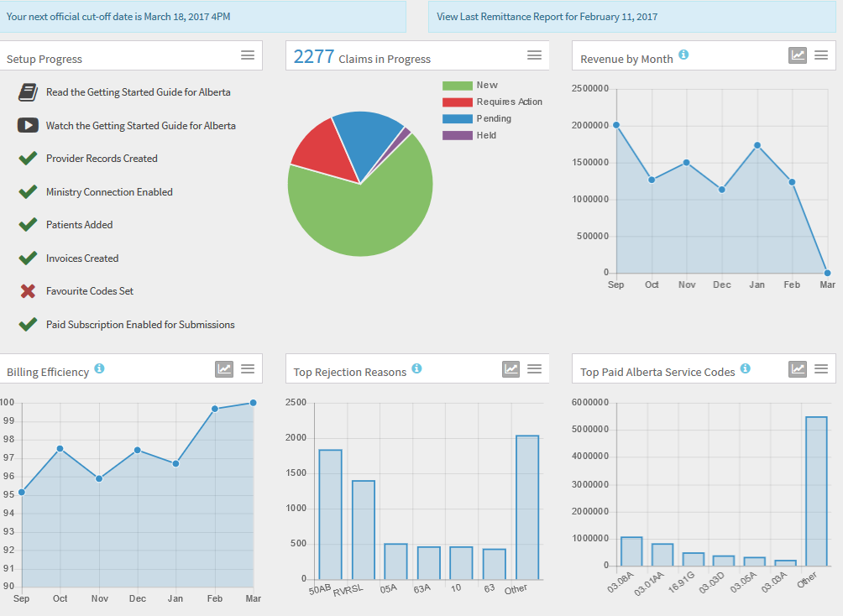843x616 pixels.
Task: Expand the Revenue by Month hamburger menu
Action: 821,55
